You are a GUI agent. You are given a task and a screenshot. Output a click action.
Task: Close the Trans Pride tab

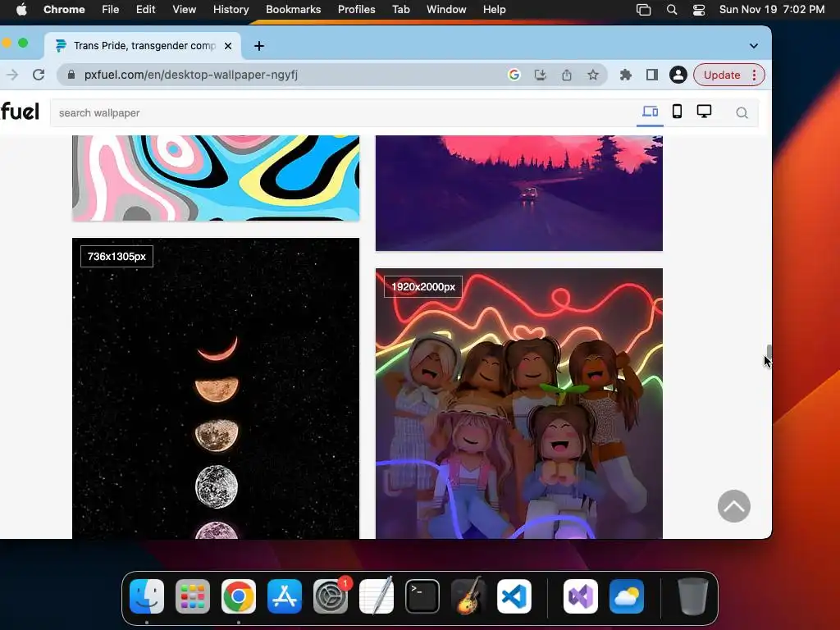click(x=228, y=46)
